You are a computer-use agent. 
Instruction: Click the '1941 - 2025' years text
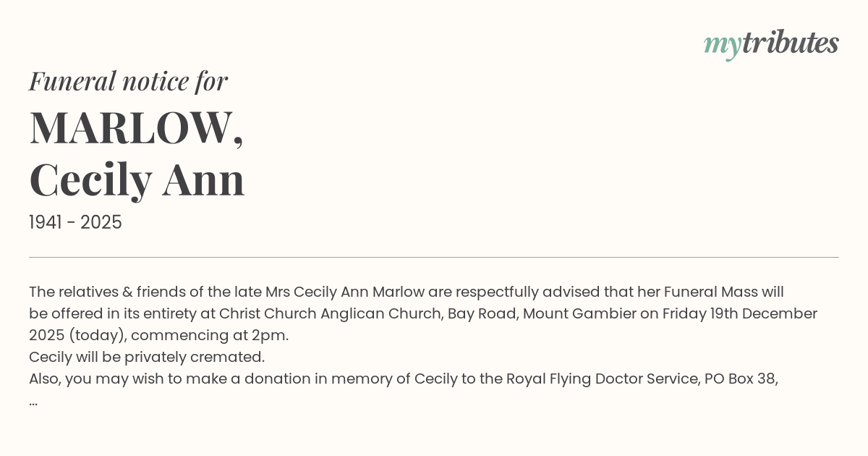coord(75,222)
